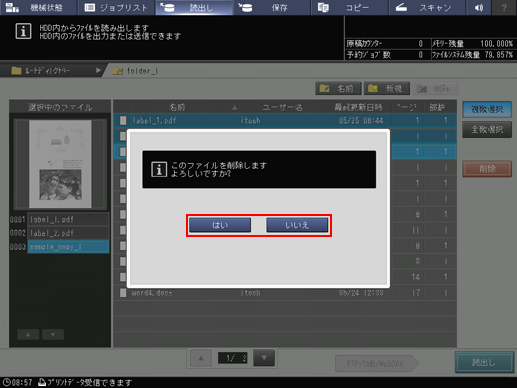Open the 機械状態 tab
The width and height of the screenshot is (517, 388).
pos(39,7)
